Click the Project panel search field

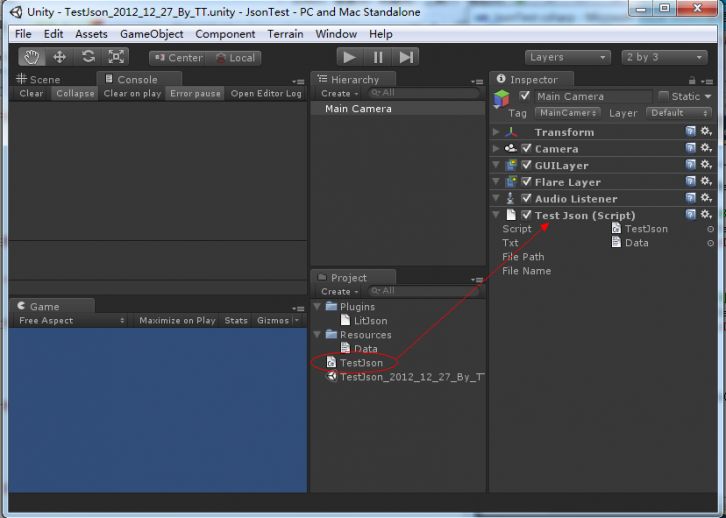pos(425,291)
